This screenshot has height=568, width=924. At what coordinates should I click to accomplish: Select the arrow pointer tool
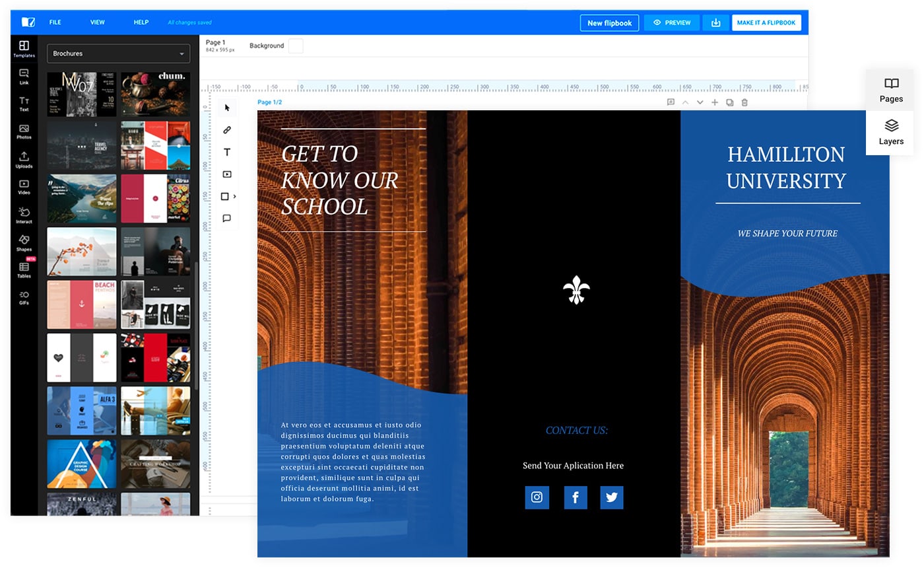point(227,108)
